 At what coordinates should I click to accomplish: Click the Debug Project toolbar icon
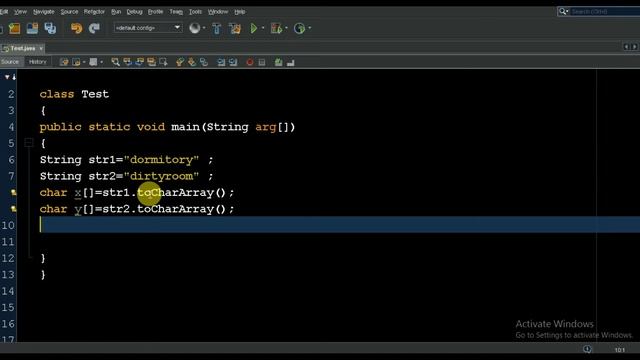point(276,28)
